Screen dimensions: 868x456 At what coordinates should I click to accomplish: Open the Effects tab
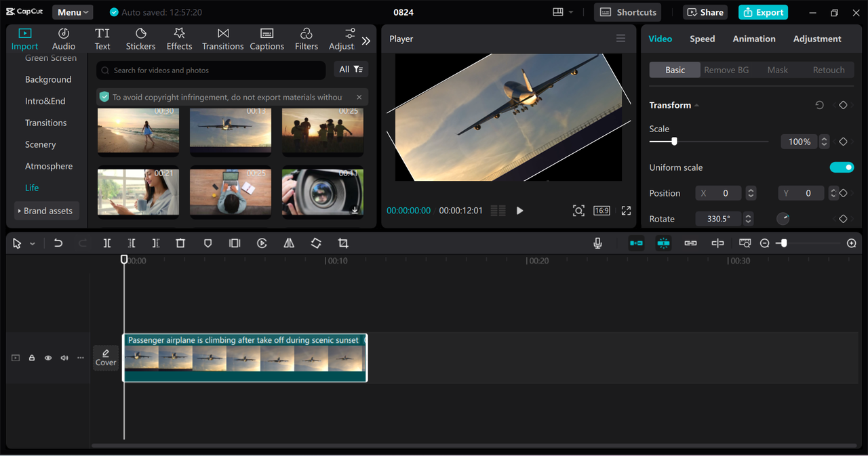click(x=179, y=39)
